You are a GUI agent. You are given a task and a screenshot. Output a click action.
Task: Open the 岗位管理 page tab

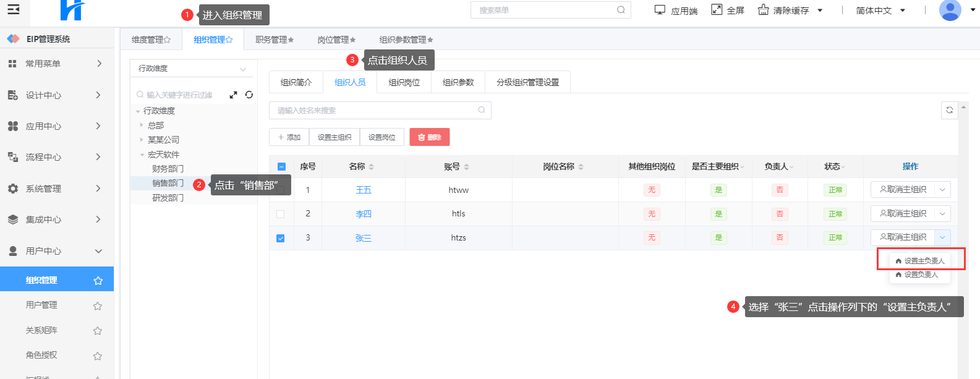[x=336, y=40]
